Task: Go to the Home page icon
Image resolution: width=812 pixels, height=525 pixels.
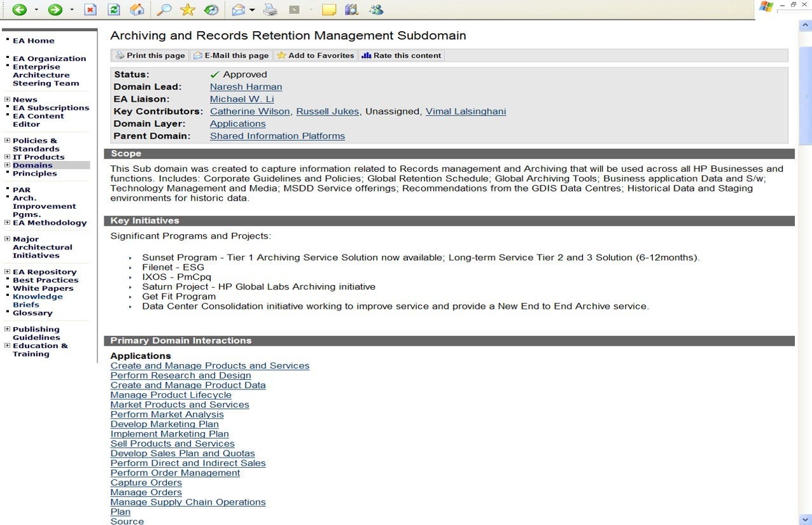Action: coord(137,10)
